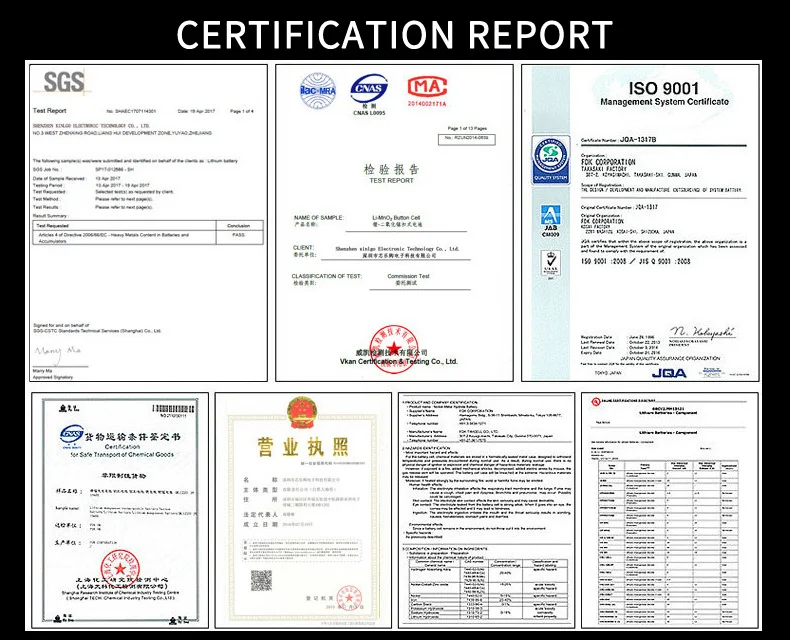Click 'Li-MnO2 Button Cell' sample name

(x=396, y=218)
